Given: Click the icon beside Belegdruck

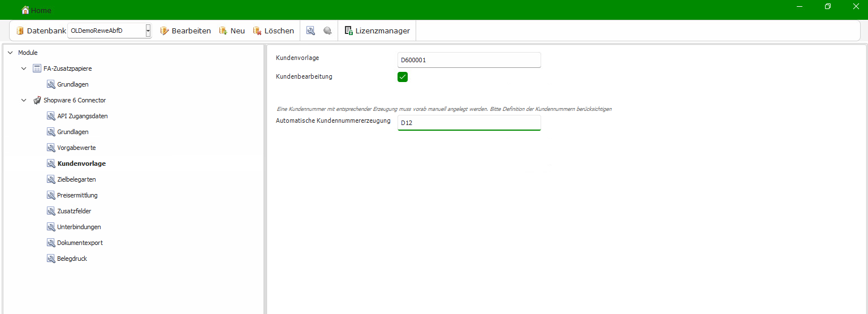Looking at the screenshot, I should [51, 259].
